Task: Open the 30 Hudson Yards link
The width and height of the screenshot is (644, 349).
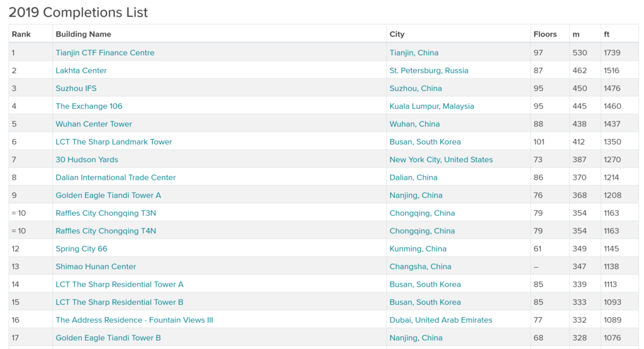Action: [x=87, y=160]
